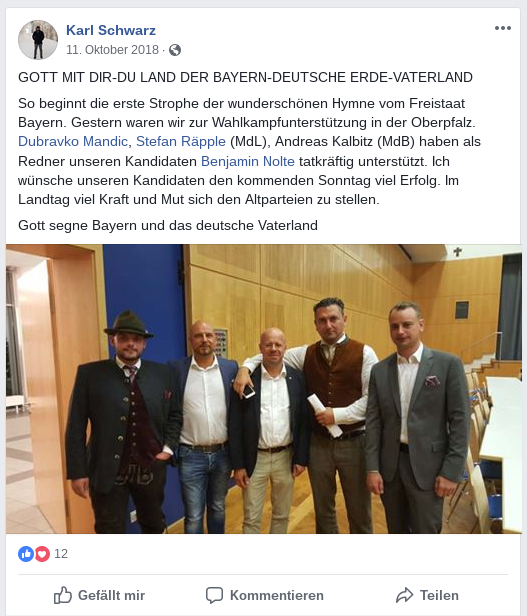The width and height of the screenshot is (527, 616).
Task: Open Stefan Räpple tagged profile
Action: [181, 141]
